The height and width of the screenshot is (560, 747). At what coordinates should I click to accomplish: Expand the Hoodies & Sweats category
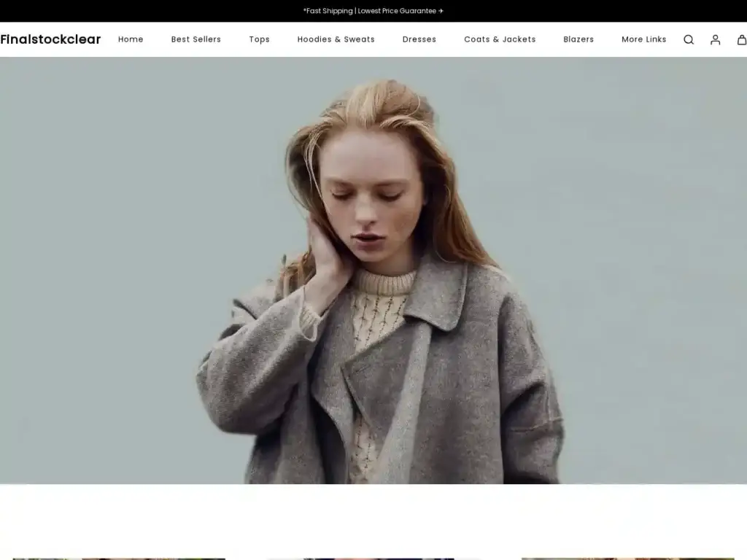click(x=336, y=39)
